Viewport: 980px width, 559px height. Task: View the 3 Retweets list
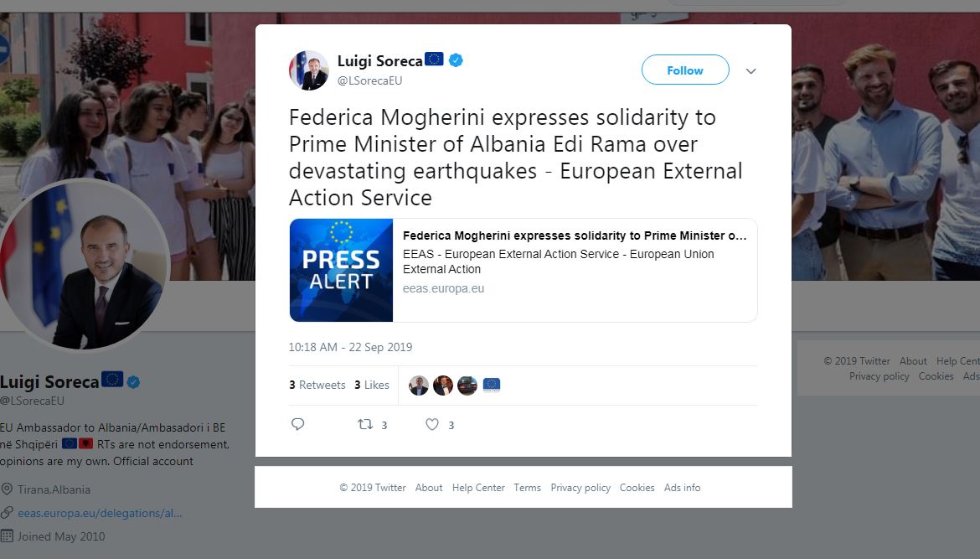click(x=317, y=385)
